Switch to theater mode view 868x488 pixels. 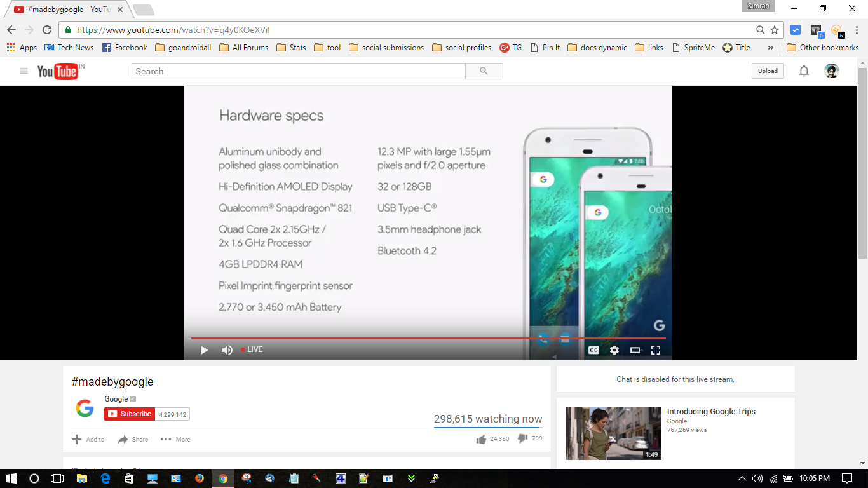[635, 350]
